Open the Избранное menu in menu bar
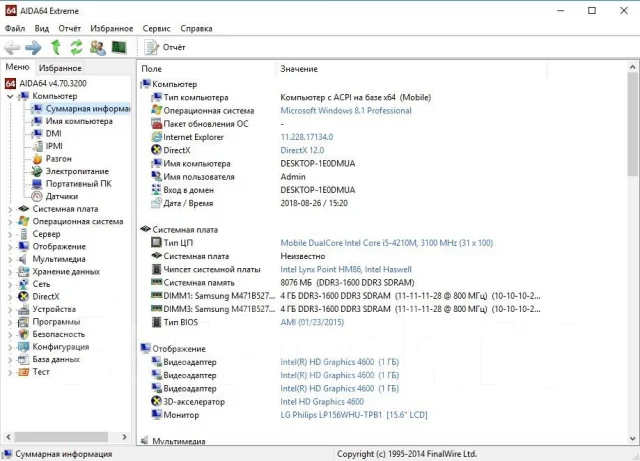This screenshot has width=640, height=461. point(111,29)
